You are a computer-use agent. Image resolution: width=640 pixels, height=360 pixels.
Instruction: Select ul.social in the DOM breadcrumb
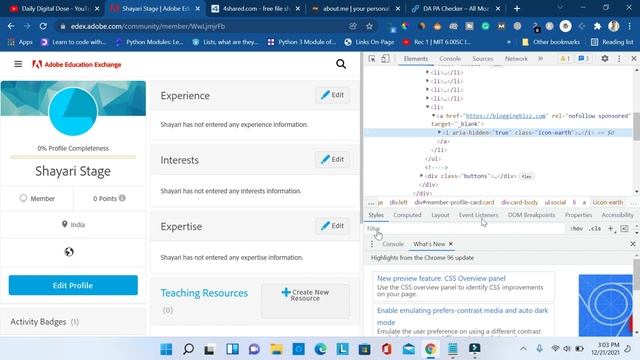[x=555, y=202]
